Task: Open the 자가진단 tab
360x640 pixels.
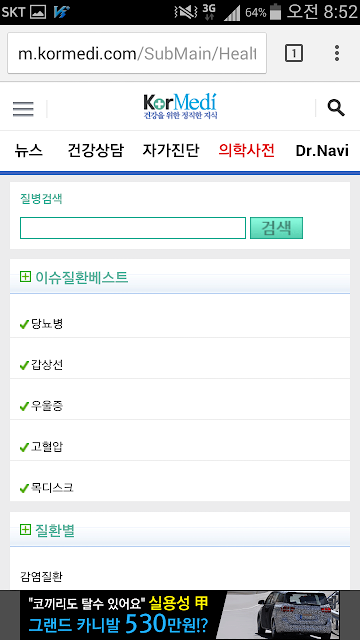Action: click(x=171, y=151)
